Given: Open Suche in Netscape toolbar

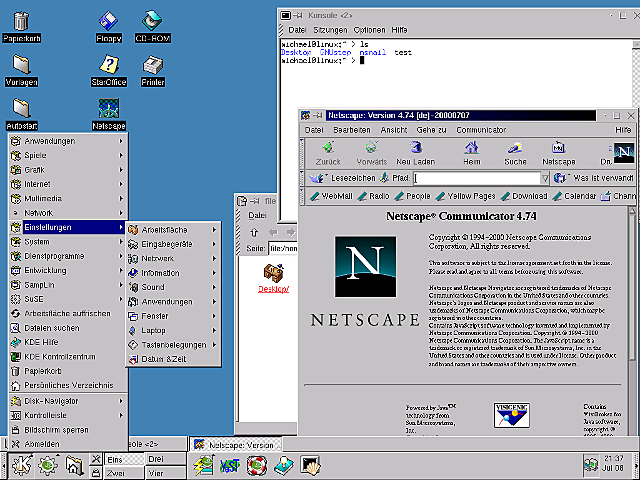Looking at the screenshot, I should point(515,153).
